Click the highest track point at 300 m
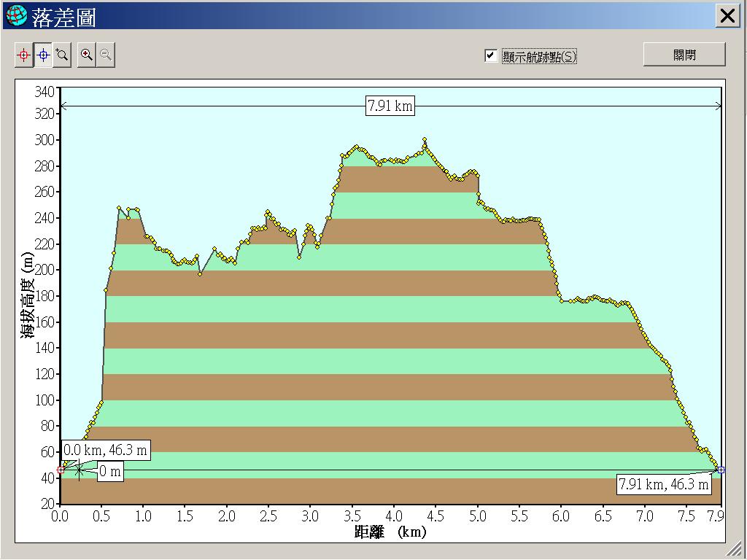Viewport: 747px width, 560px height. 425,140
